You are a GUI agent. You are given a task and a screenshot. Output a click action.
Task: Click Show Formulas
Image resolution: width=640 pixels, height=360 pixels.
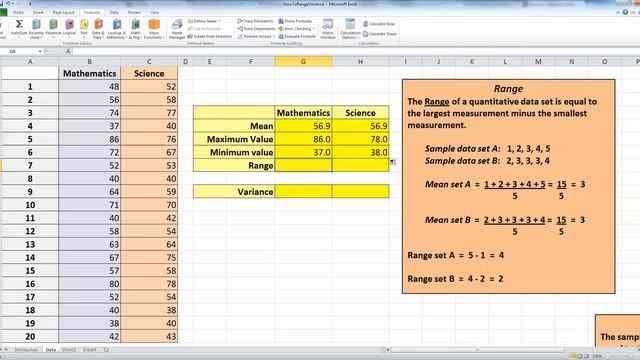click(296, 21)
